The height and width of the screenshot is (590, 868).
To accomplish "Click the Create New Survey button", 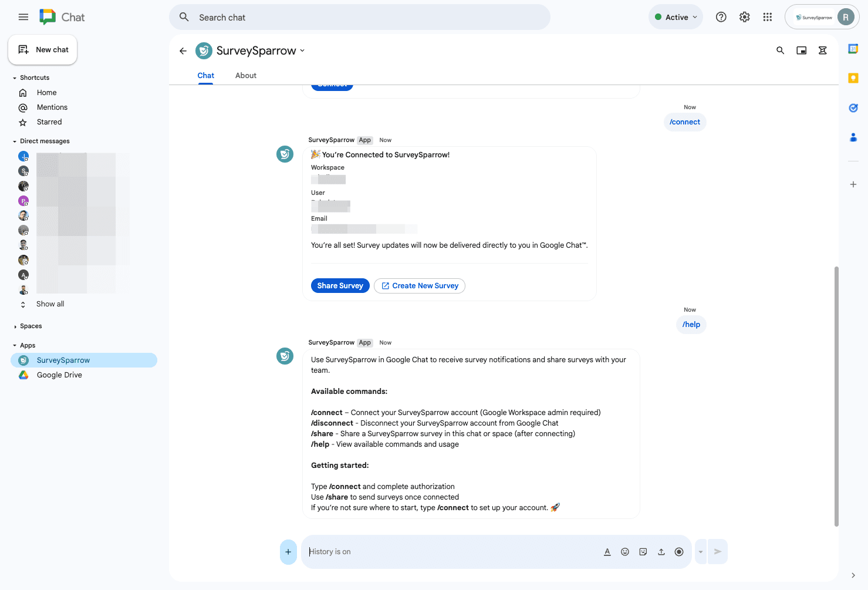I will point(419,286).
